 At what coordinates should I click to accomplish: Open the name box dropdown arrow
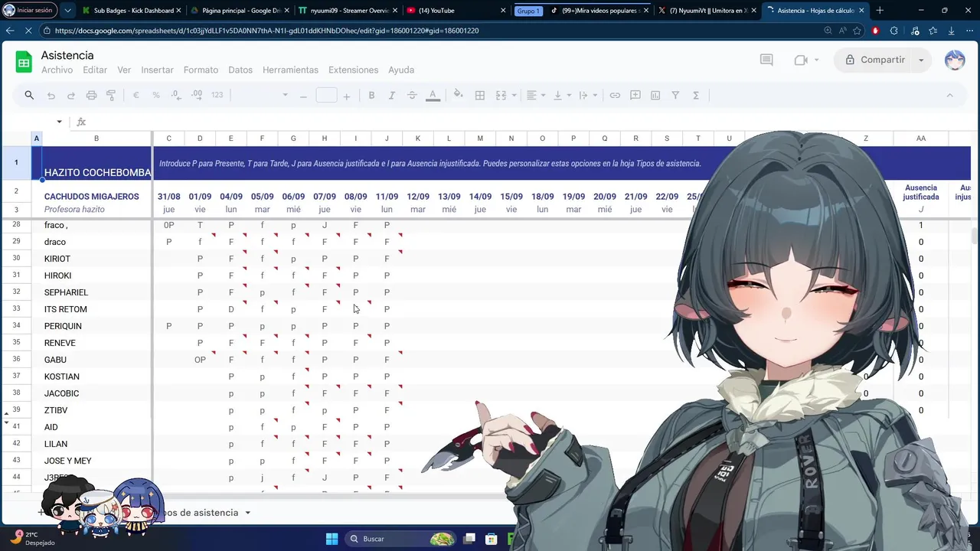[59, 122]
